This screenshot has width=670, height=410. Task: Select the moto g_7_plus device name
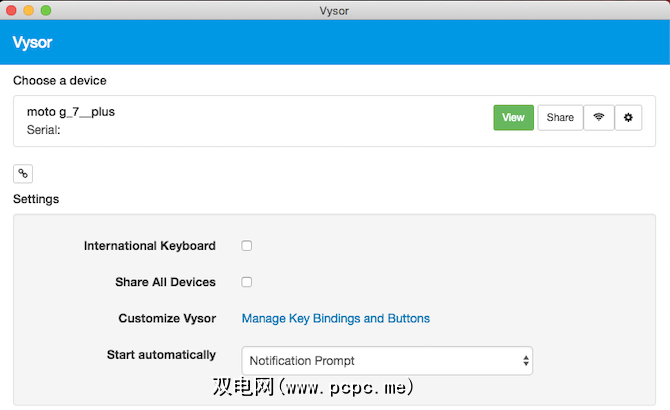click(71, 112)
